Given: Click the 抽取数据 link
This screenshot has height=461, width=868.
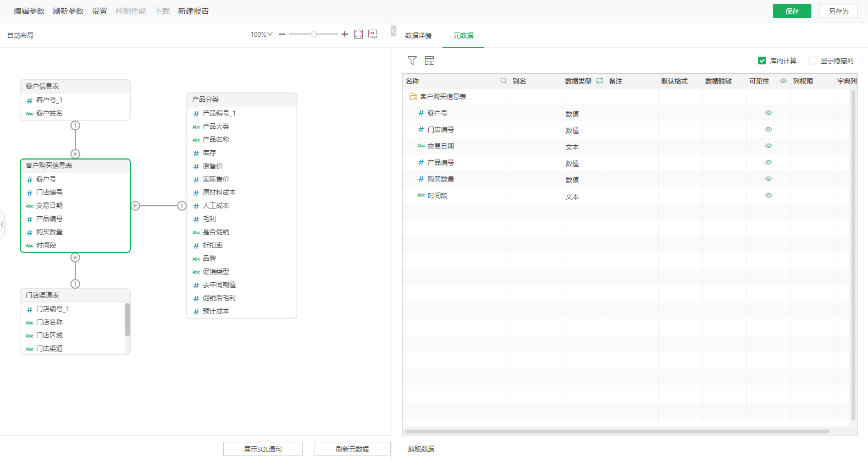Looking at the screenshot, I should (421, 449).
